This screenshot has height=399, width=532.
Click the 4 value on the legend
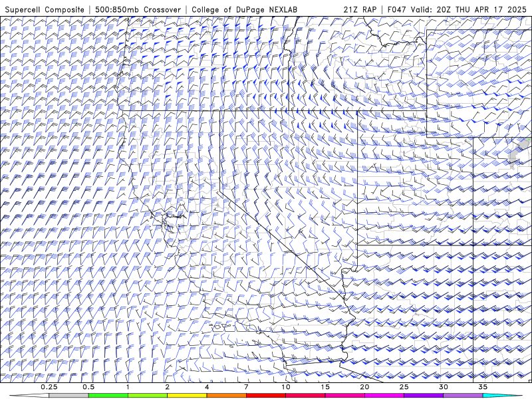tap(207, 387)
